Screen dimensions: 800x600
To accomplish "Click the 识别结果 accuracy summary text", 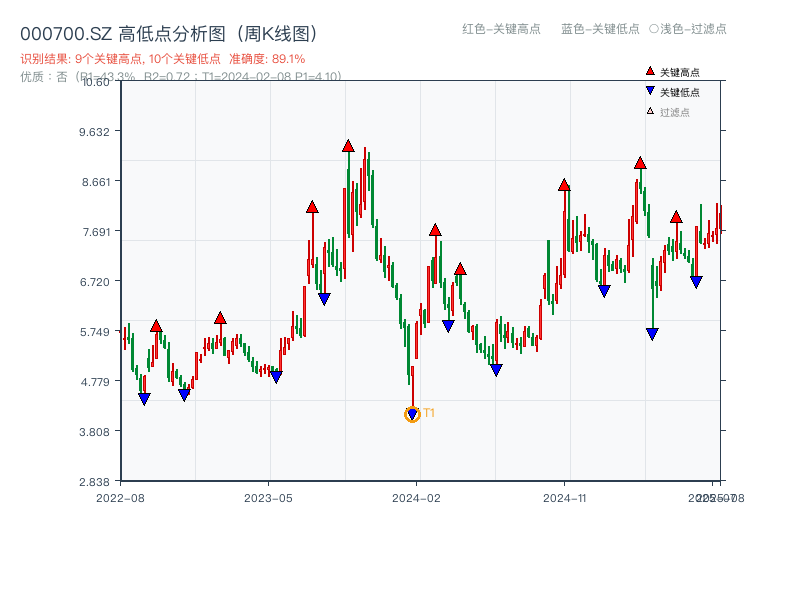I will (x=160, y=58).
